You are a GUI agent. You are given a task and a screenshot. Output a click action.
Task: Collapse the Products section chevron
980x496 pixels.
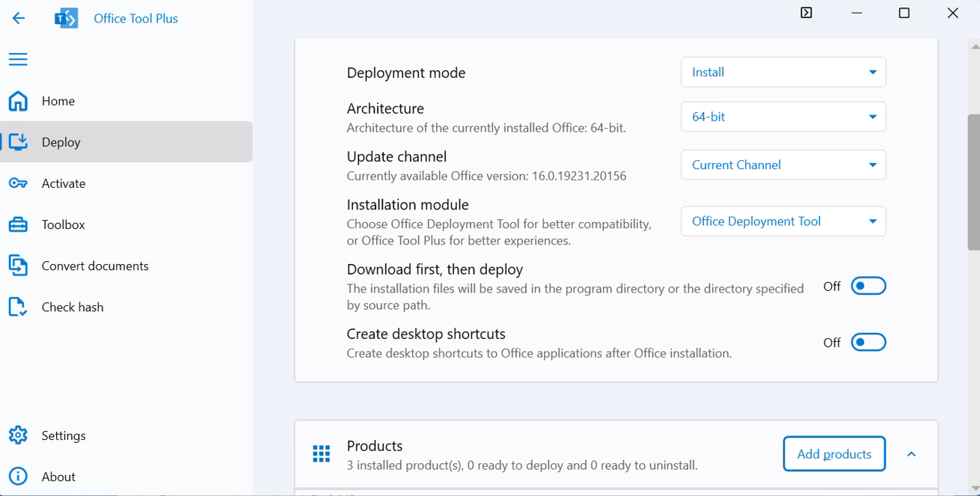click(911, 454)
